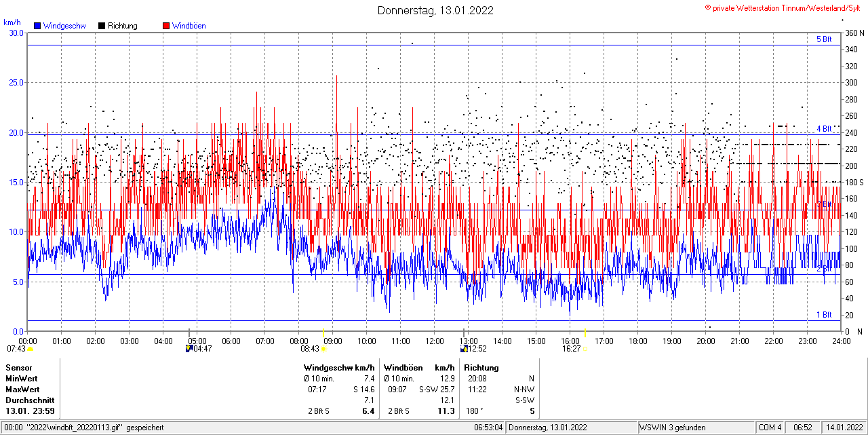Select the Windgeschw legend label
868x435 pixels.
click(x=64, y=26)
